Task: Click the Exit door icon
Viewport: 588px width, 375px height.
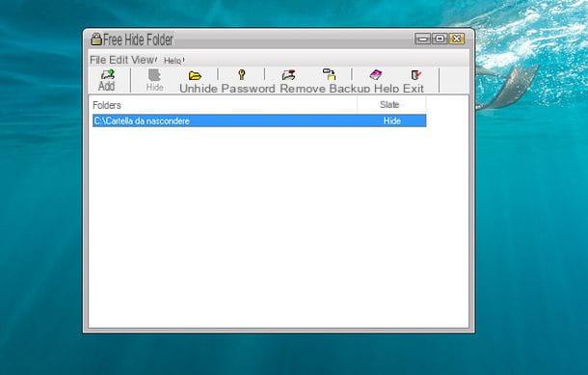Action: [x=415, y=75]
